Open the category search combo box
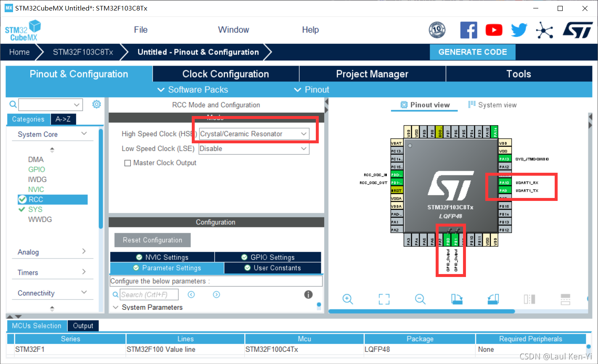Image resolution: width=598 pixels, height=364 pixels. (50, 104)
